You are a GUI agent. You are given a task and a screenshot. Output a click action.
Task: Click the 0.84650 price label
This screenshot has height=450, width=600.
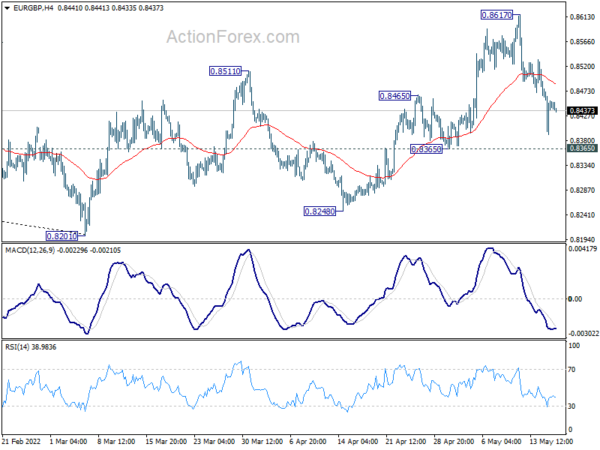pyautogui.click(x=395, y=96)
